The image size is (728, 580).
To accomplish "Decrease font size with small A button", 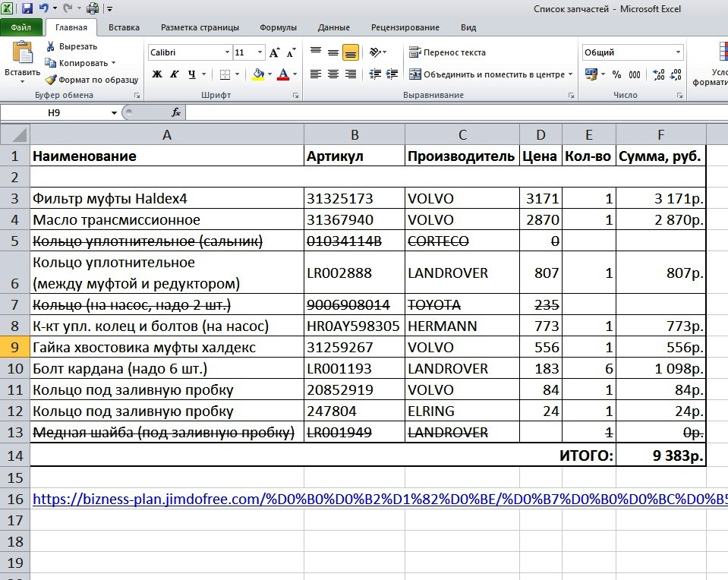I will point(291,52).
